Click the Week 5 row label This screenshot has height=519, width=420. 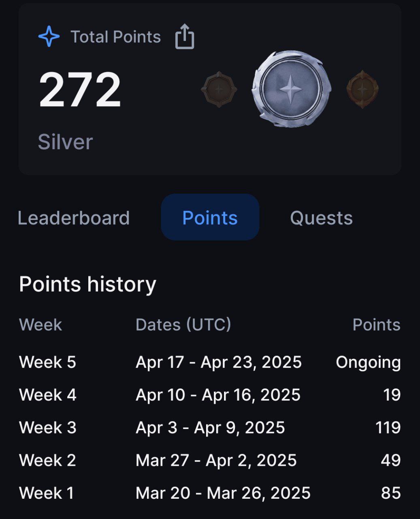(48, 362)
